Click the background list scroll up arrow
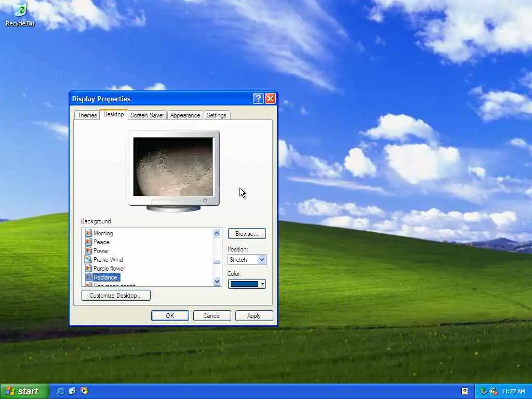 coord(217,233)
